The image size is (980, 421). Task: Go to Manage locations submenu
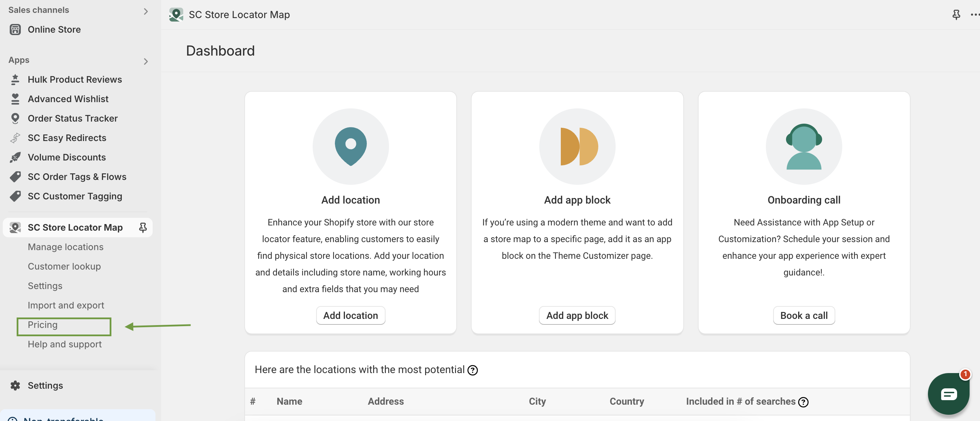pos(66,247)
